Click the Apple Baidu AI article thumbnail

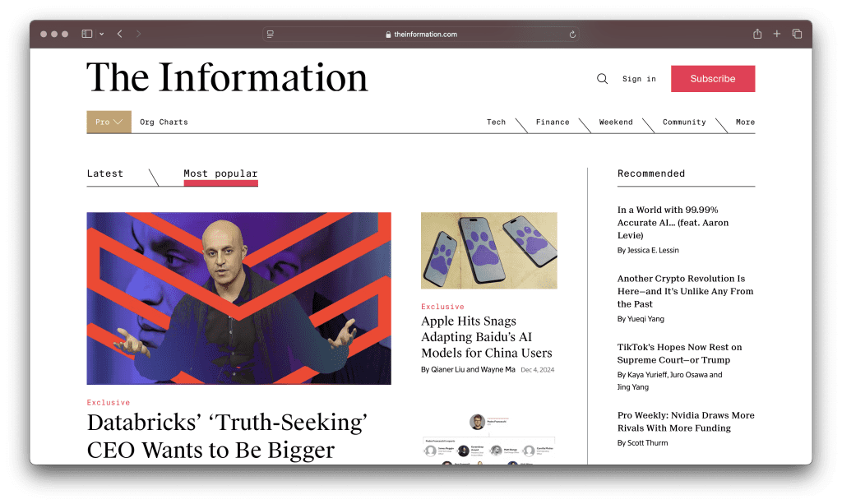[488, 251]
